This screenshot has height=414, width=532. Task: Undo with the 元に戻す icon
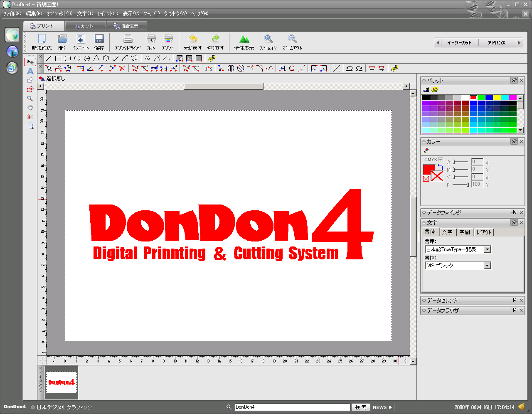tap(193, 42)
